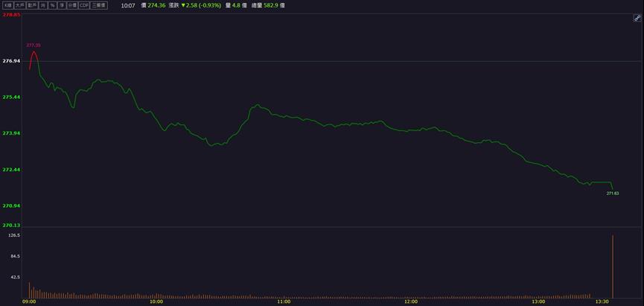Toggle the % display button
Viewport: 644px width, 306px height.
[x=53, y=5]
